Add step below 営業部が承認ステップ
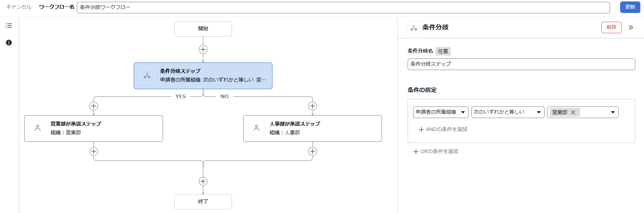 coord(94,151)
